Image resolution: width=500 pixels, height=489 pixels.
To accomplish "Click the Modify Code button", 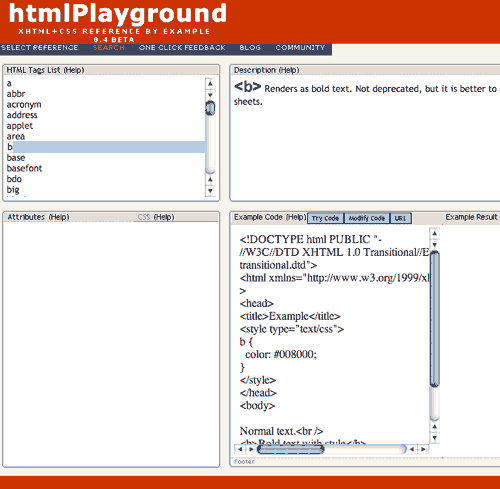I will [x=367, y=218].
